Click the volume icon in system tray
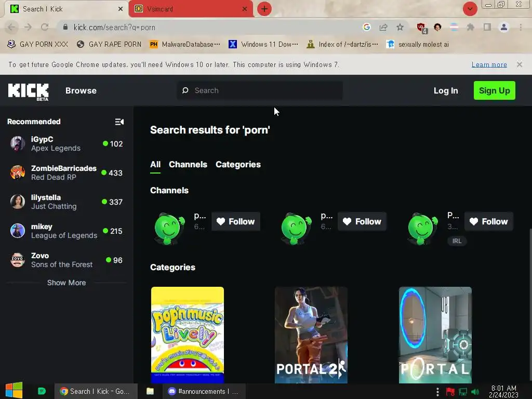The width and height of the screenshot is (532, 399). pyautogui.click(x=475, y=392)
